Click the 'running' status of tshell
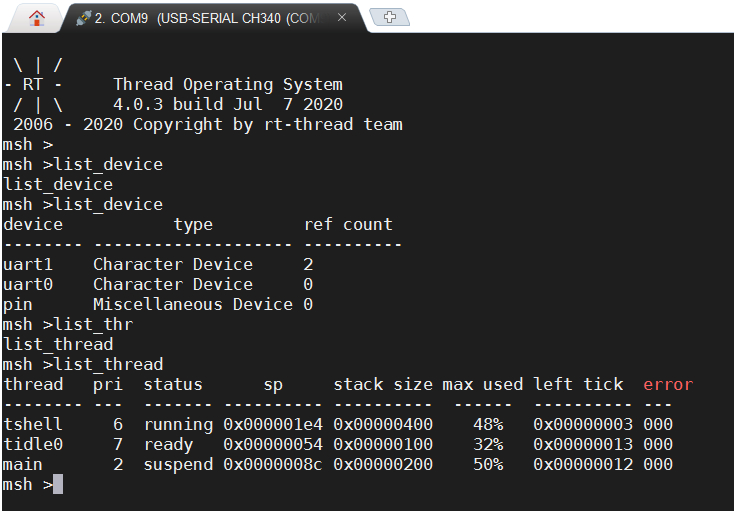 pos(178,424)
